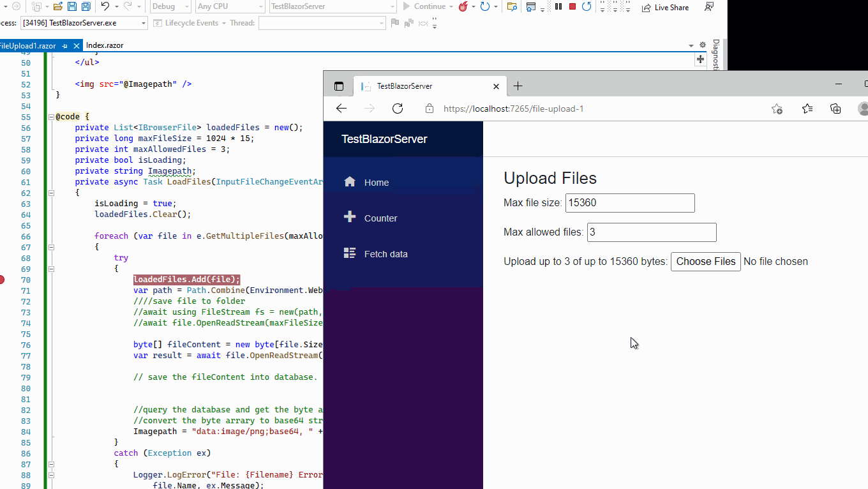Click the site info lock icon in address bar
The width and height of the screenshot is (868, 489).
coord(430,109)
